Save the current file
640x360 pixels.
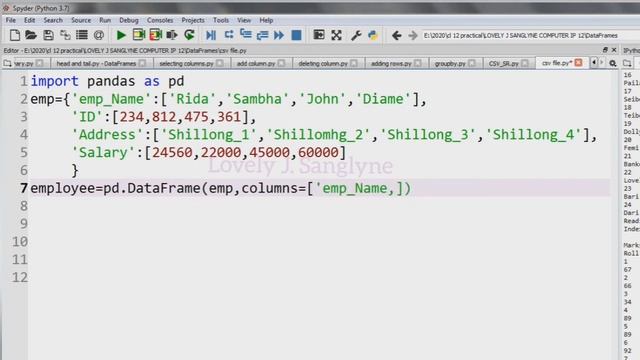click(x=48, y=35)
